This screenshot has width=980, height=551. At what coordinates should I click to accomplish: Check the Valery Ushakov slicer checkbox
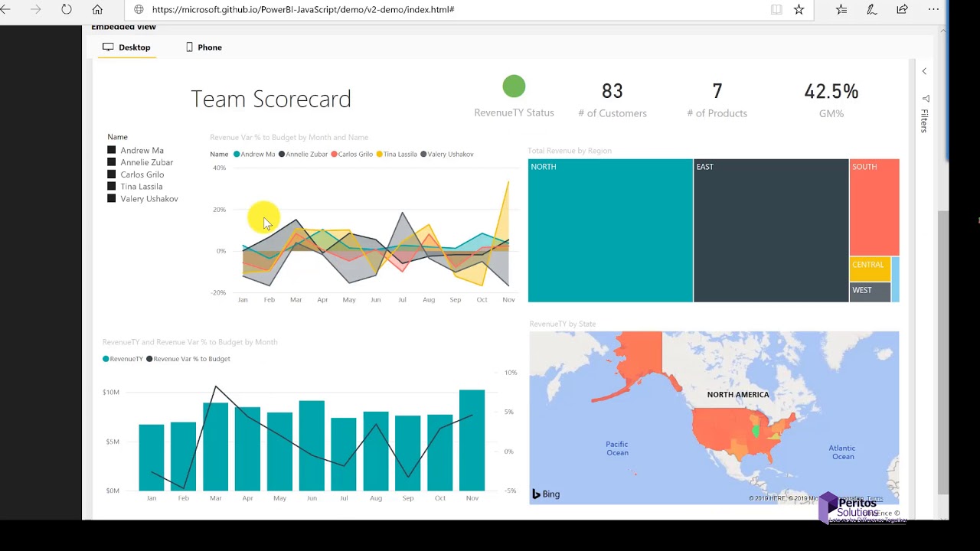pyautogui.click(x=112, y=199)
